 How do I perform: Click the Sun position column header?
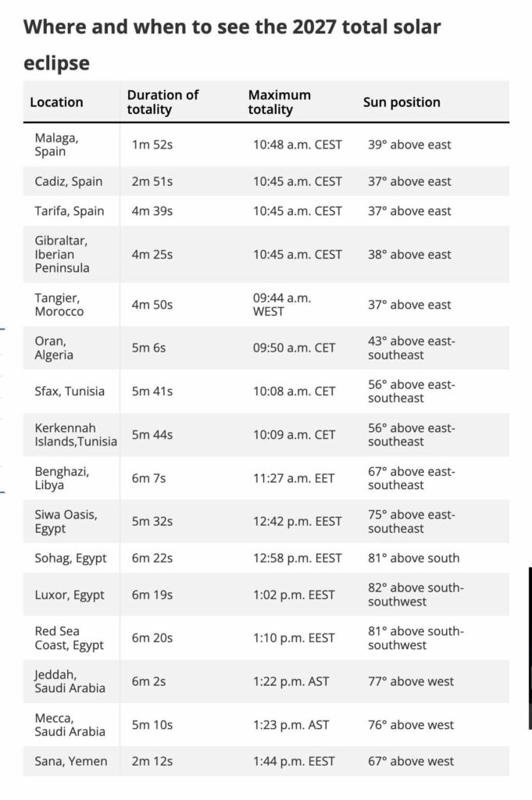point(402,102)
